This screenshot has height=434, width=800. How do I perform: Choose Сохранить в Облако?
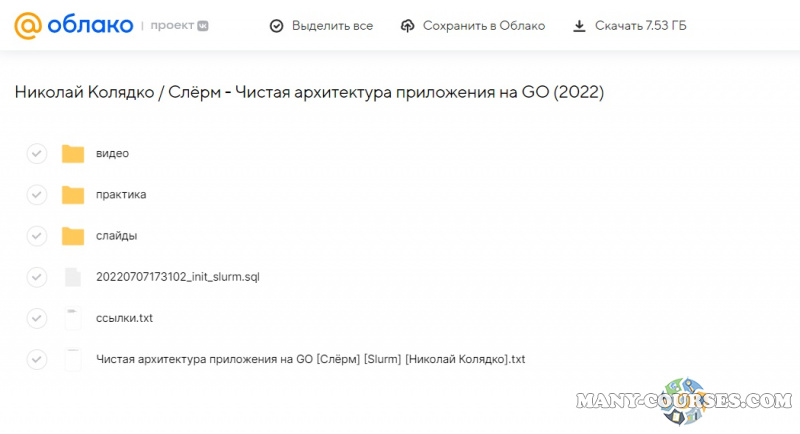[x=483, y=26]
